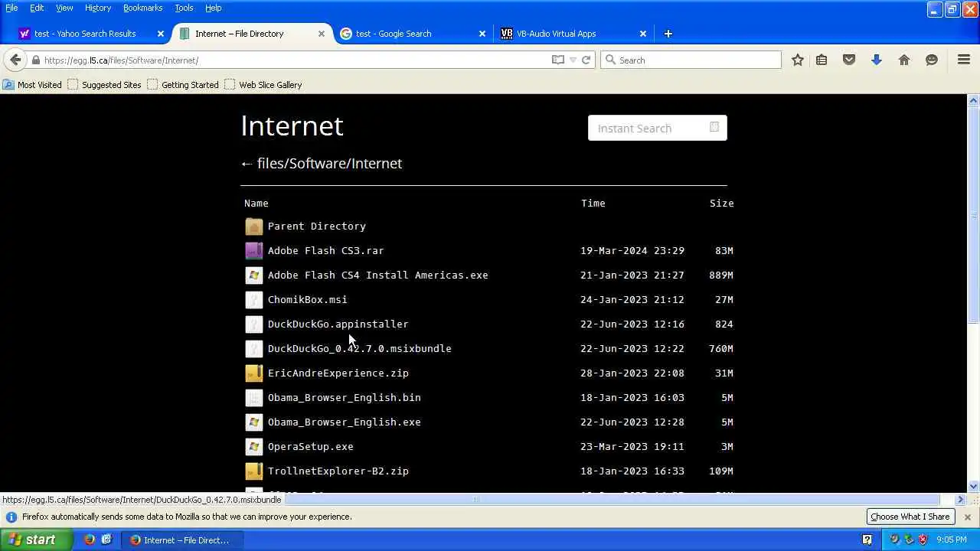Download DuckDuckGo.appinstaller

[x=338, y=324]
